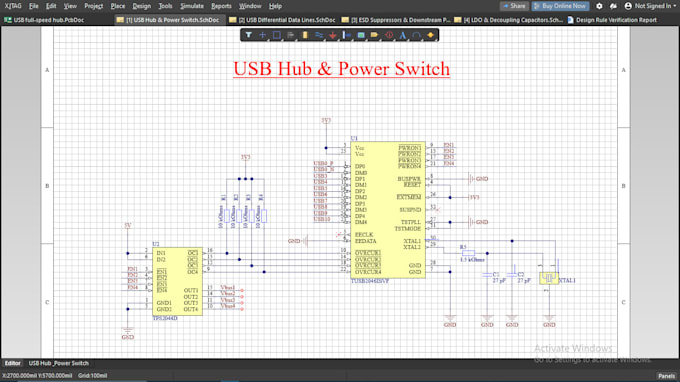This screenshot has width=680, height=382.
Task: Open the settings gear in title bar
Action: [x=599, y=6]
